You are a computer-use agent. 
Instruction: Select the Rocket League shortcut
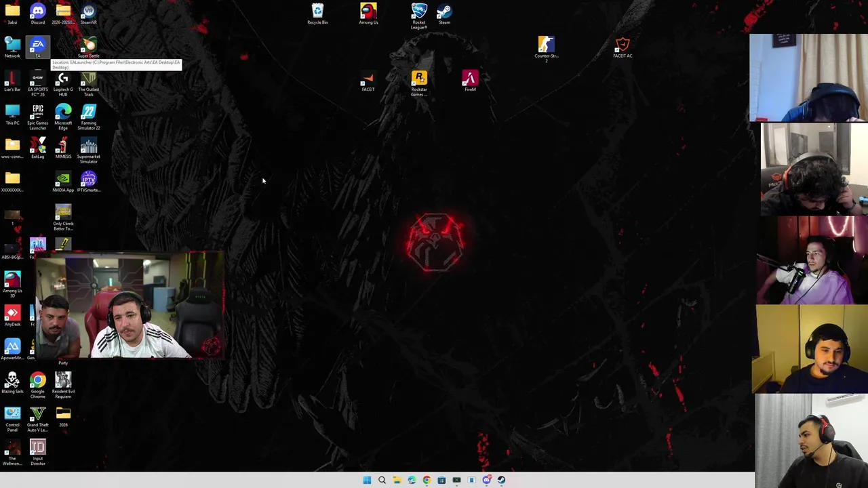click(419, 16)
